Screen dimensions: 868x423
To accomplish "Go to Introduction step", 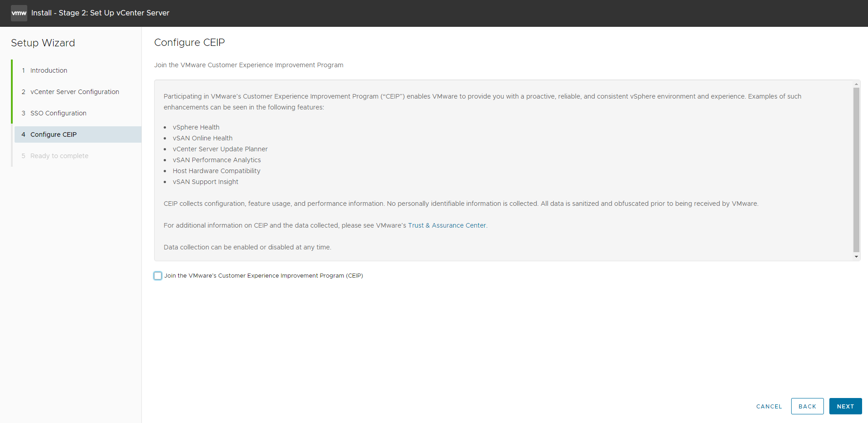I will coord(49,70).
